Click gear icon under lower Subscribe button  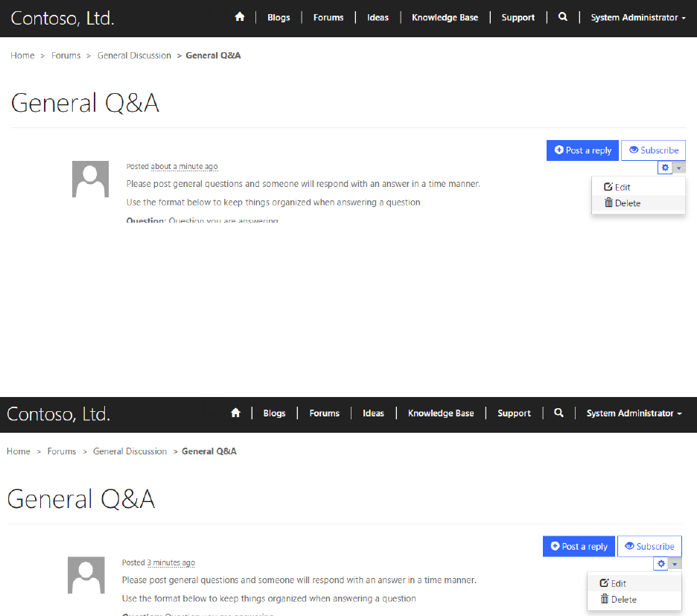(x=661, y=564)
